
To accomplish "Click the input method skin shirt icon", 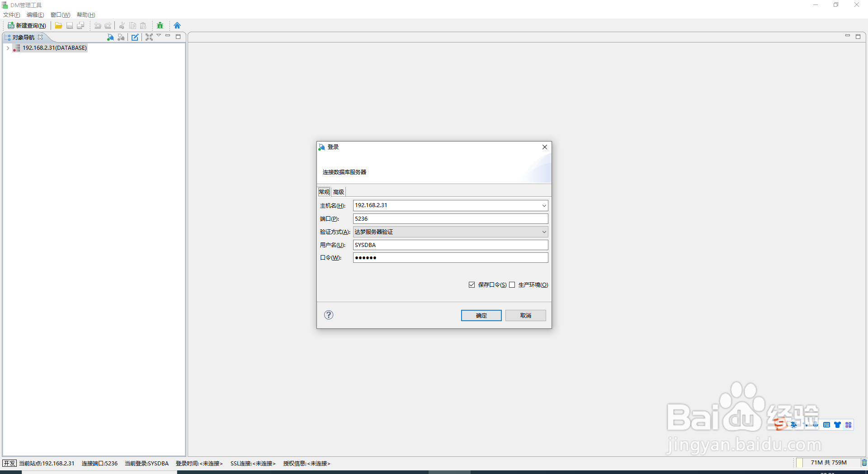I will coord(837,425).
